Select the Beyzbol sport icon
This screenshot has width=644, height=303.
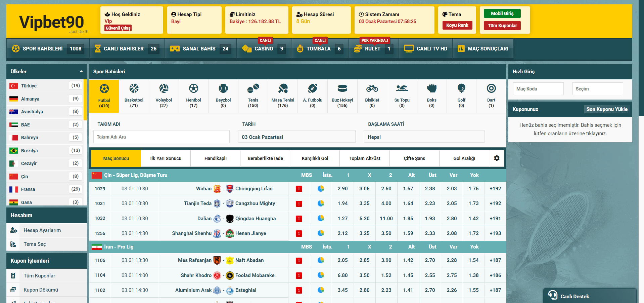(x=223, y=88)
